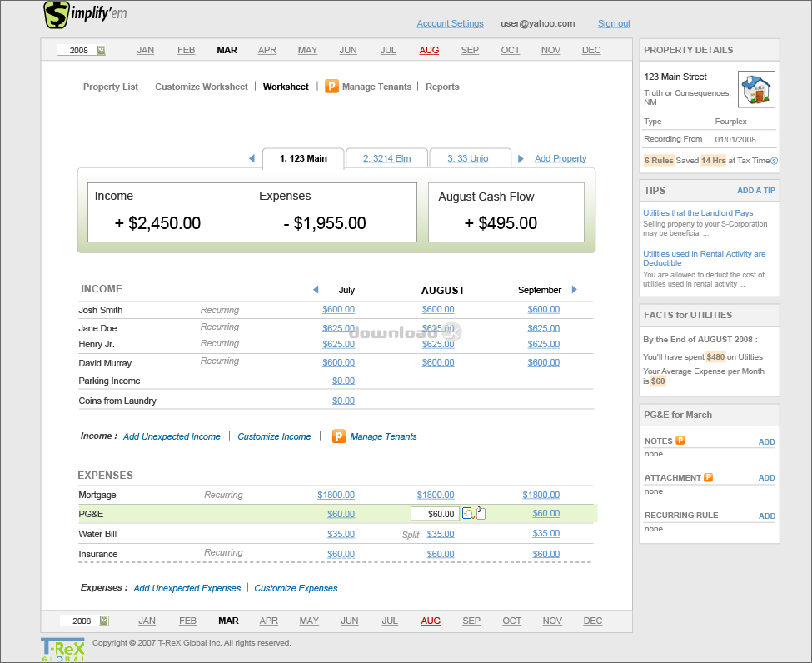Viewport: 812px width, 663px height.
Task: Click PG&E attach document icon
Action: pyautogui.click(x=481, y=513)
